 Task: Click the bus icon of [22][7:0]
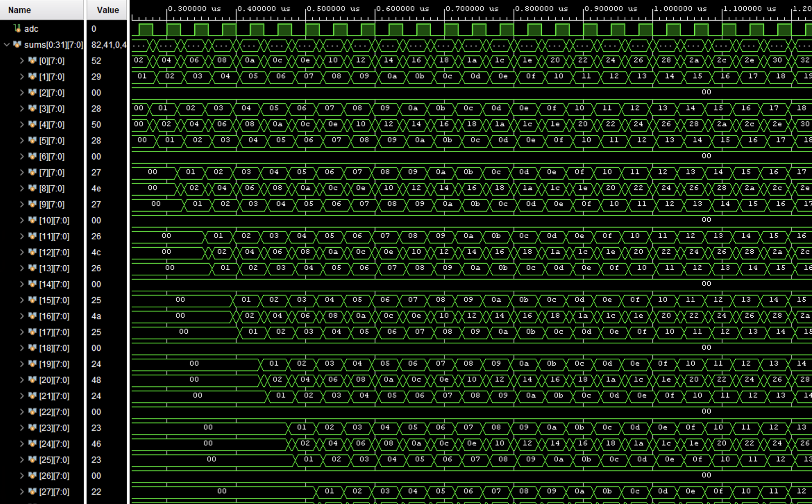(32, 412)
